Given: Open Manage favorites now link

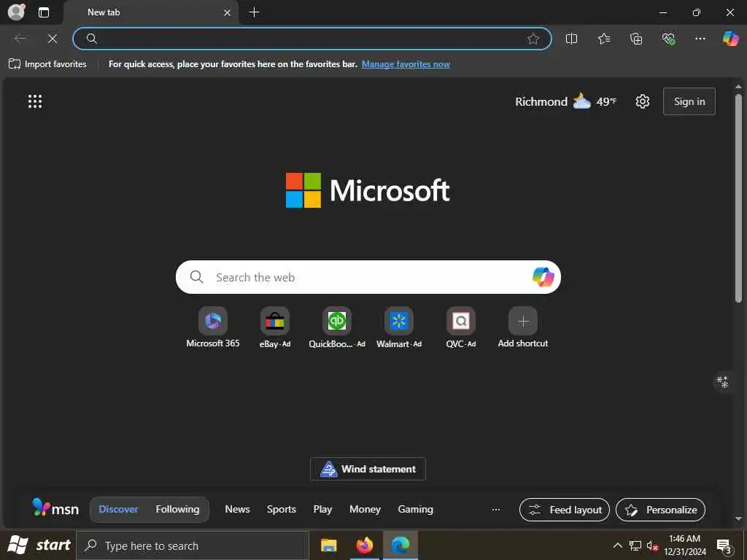Looking at the screenshot, I should pos(406,64).
